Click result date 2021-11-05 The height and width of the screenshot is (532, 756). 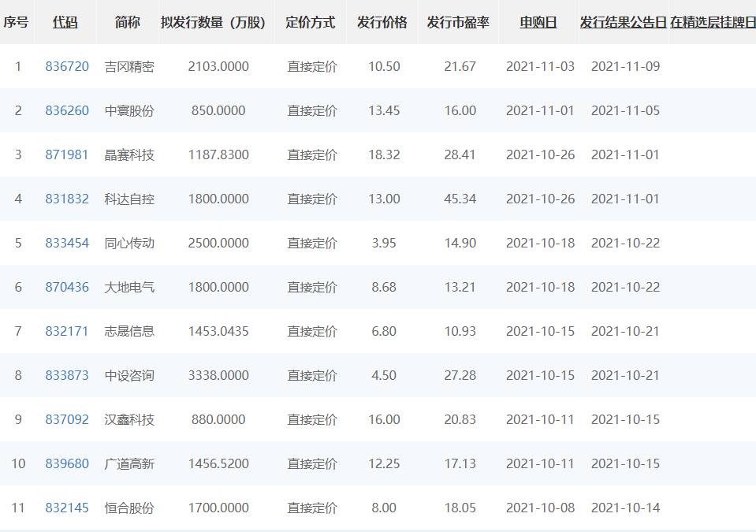point(625,111)
